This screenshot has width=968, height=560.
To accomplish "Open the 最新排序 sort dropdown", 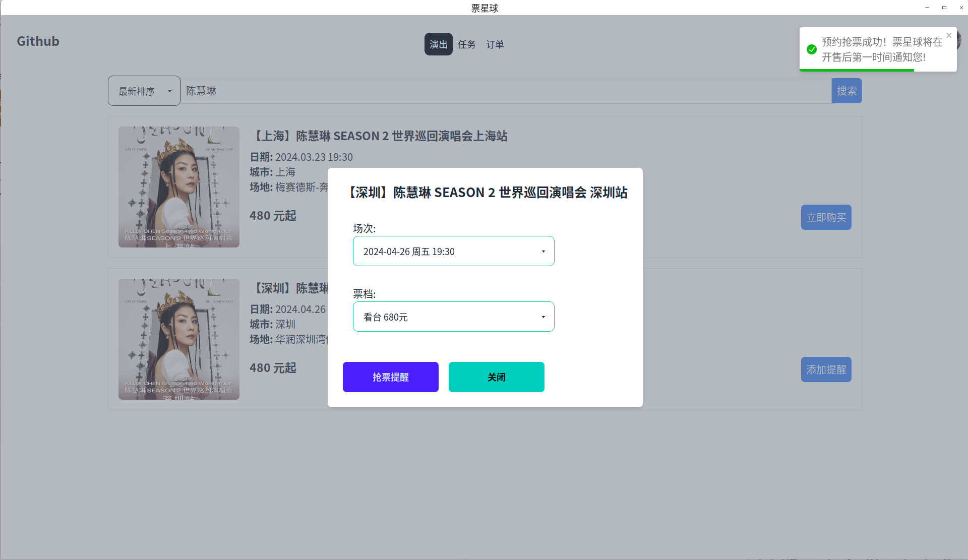I will [x=144, y=91].
